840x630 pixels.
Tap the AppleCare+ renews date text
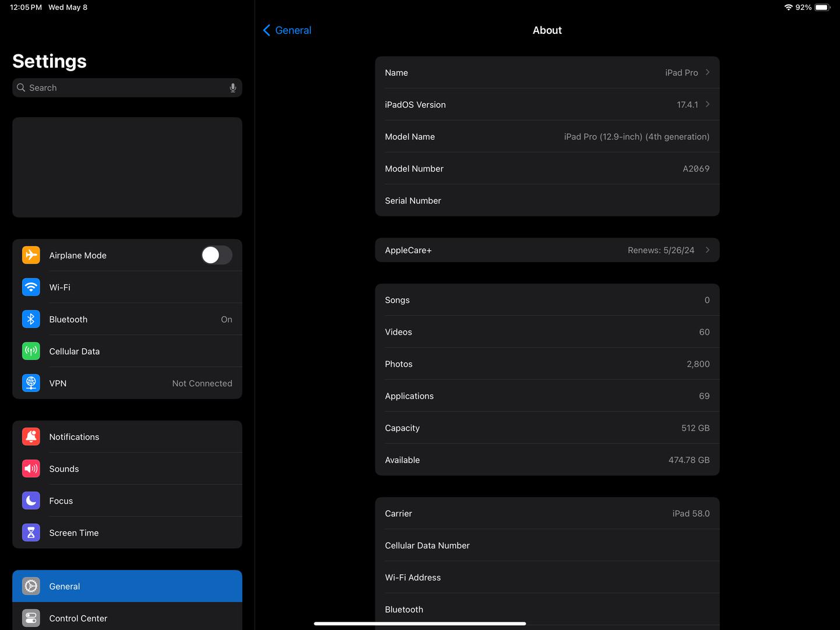tap(661, 250)
